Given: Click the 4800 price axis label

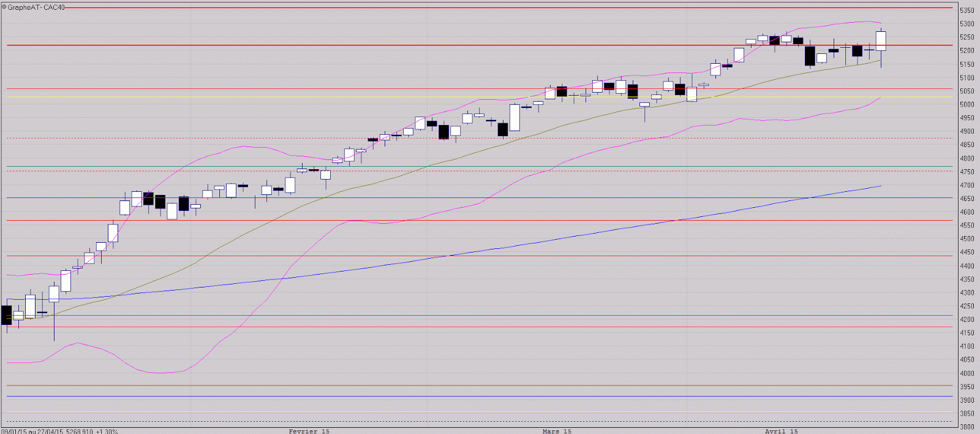Looking at the screenshot, I should 967,158.
